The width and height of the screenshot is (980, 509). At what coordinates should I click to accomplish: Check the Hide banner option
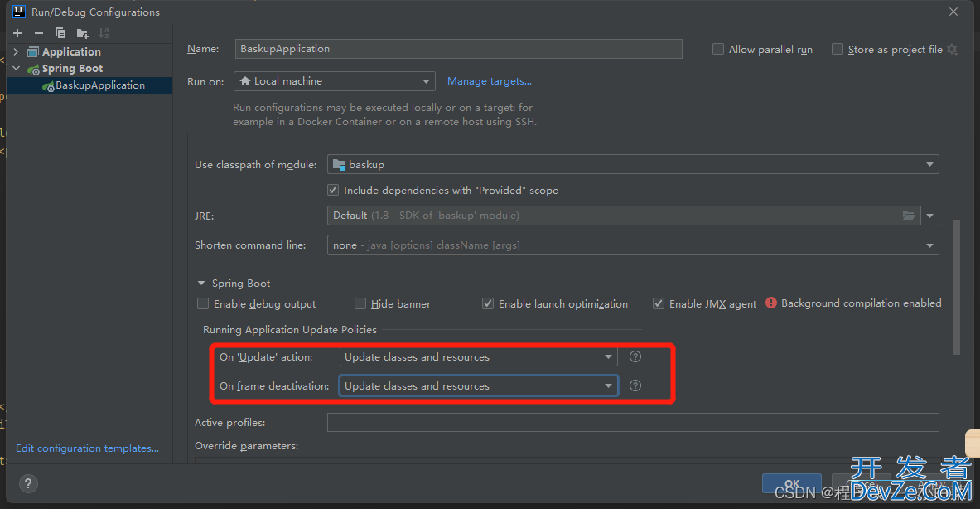pyautogui.click(x=360, y=304)
